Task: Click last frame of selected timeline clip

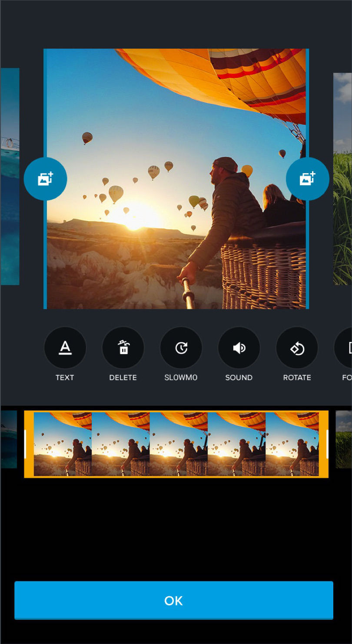Action: (x=292, y=444)
